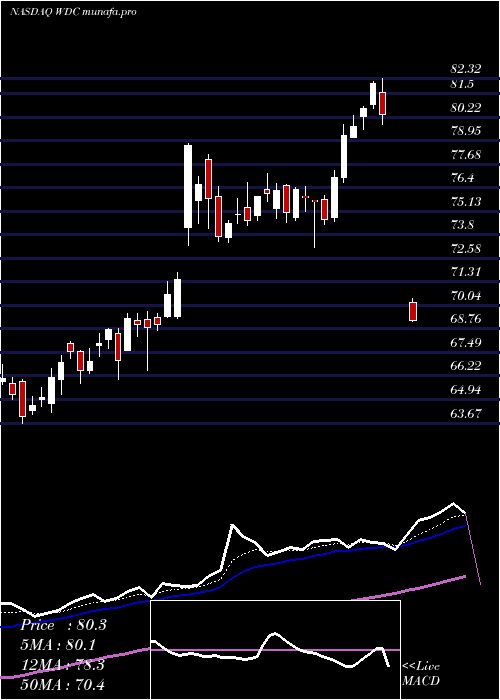Select the 72.58 price level label
This screenshot has width=500, height=700.
466,249
